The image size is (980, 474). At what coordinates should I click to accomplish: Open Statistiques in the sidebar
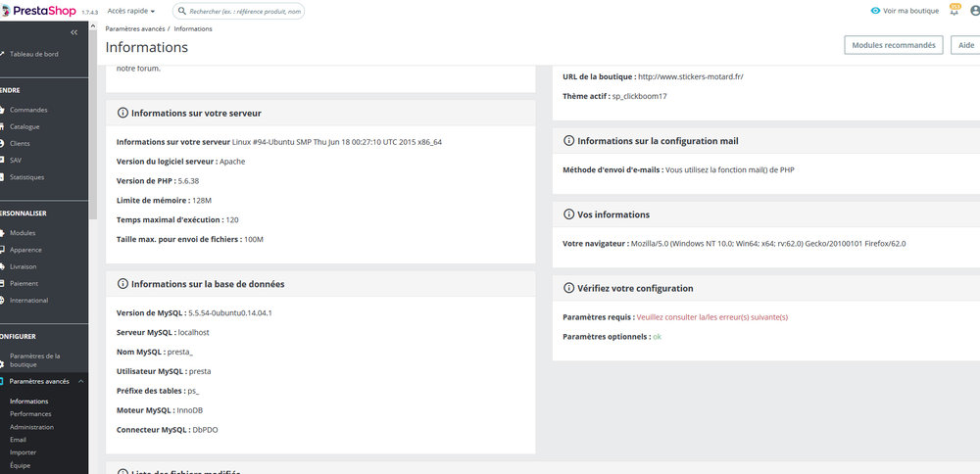tap(26, 177)
